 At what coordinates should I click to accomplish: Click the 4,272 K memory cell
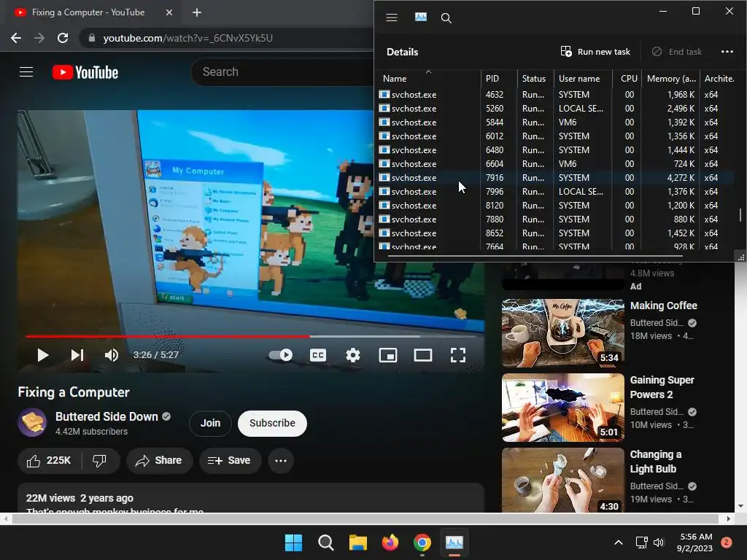[x=681, y=178]
